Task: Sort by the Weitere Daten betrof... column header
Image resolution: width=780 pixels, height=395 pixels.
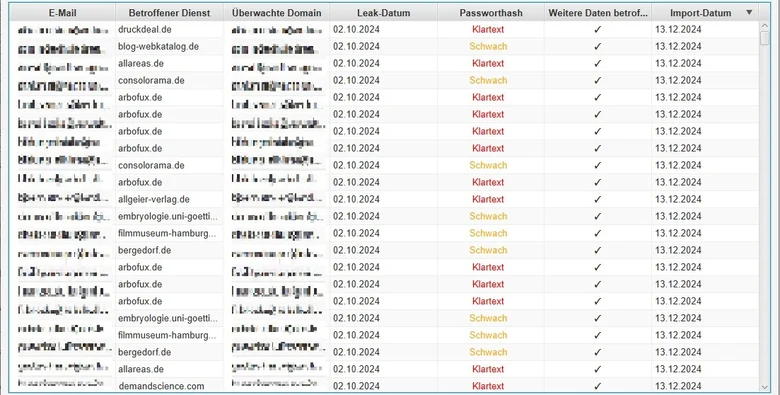Action: [598, 12]
